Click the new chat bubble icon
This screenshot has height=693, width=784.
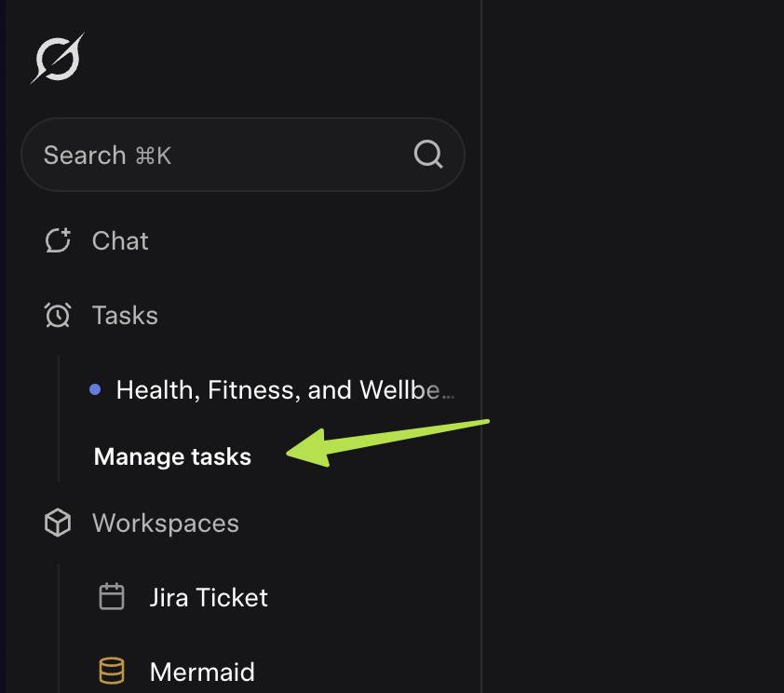(58, 240)
